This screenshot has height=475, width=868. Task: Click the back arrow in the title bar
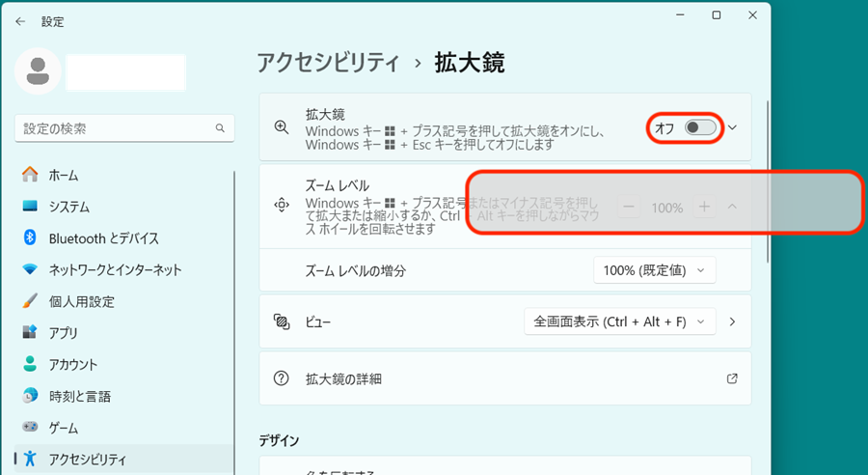click(20, 21)
